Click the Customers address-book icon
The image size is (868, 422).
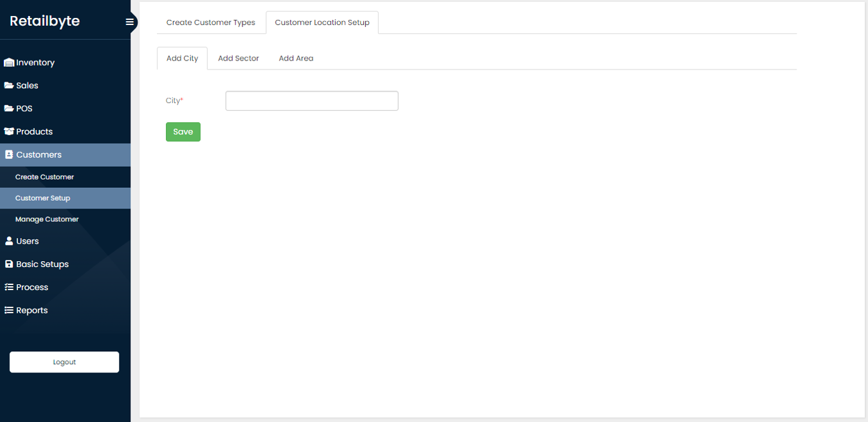(x=9, y=154)
